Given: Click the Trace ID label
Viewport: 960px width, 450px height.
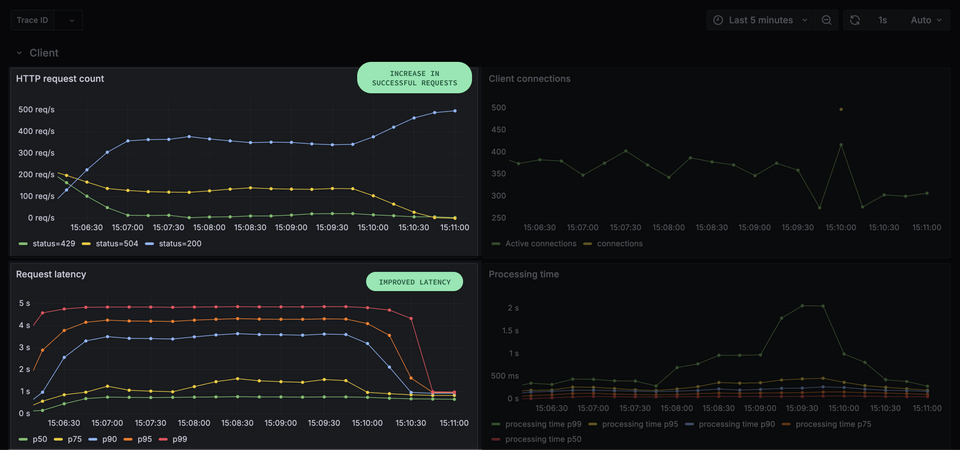Looking at the screenshot, I should (x=32, y=20).
